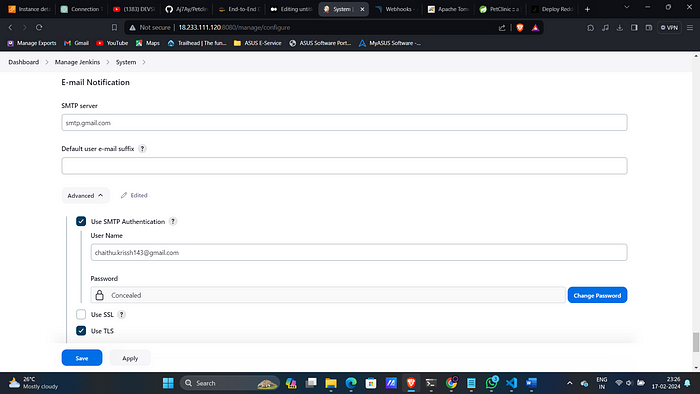Switch to the YouTube (1383) tab
This screenshot has width=700, height=394.
click(133, 9)
